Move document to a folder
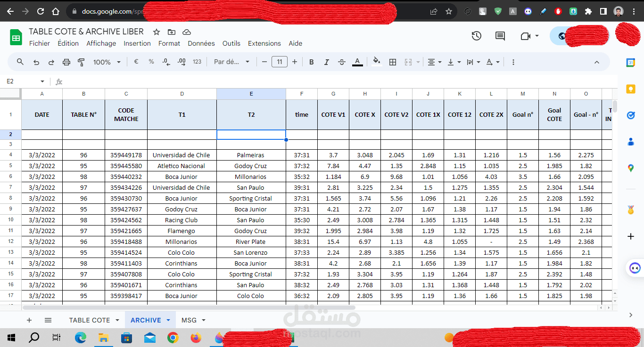The width and height of the screenshot is (644, 347). click(x=172, y=32)
